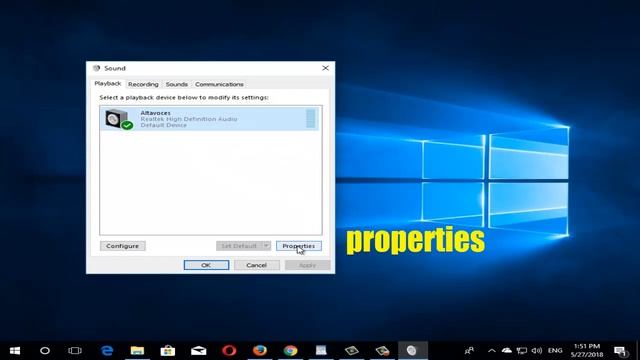Open File Explorer from the taskbar

137,351
